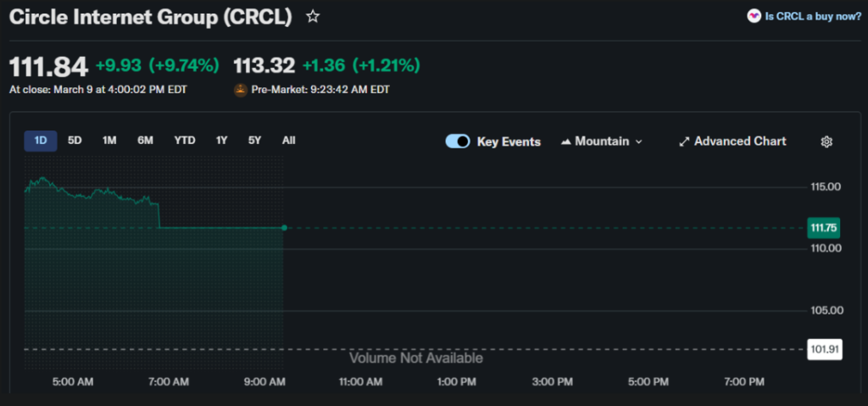Click the green endpoint dot on chart line
The height and width of the screenshot is (406, 868).
tap(284, 228)
